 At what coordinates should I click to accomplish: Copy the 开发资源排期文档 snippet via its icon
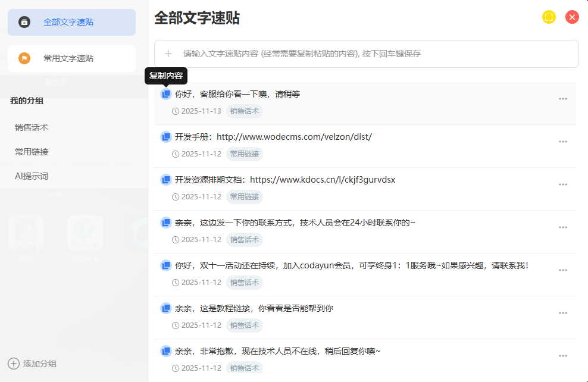tap(166, 180)
